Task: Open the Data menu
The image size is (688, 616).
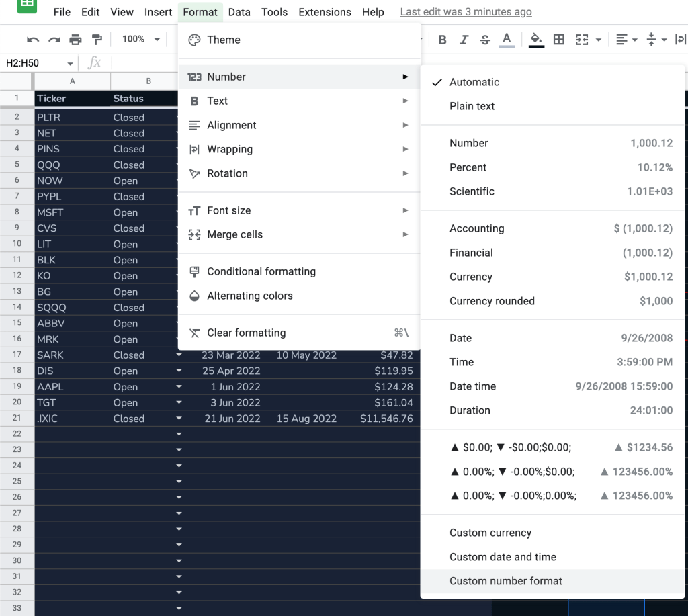Action: point(239,12)
